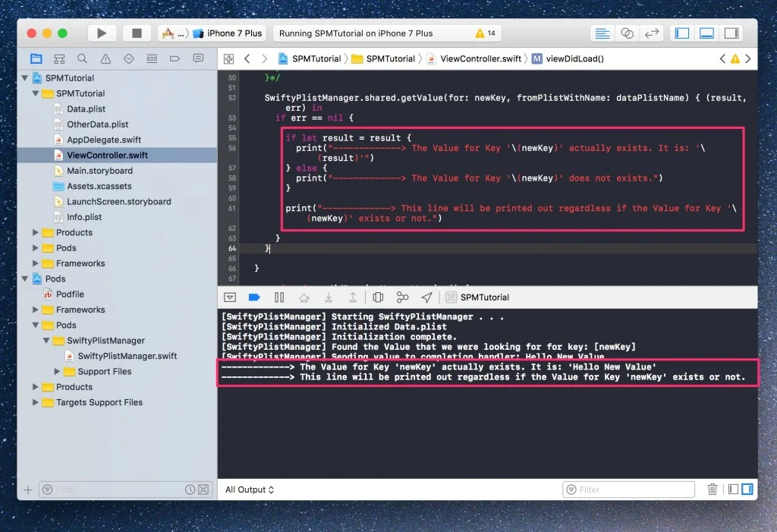Select ViewController.swift in jump bar

474,58
